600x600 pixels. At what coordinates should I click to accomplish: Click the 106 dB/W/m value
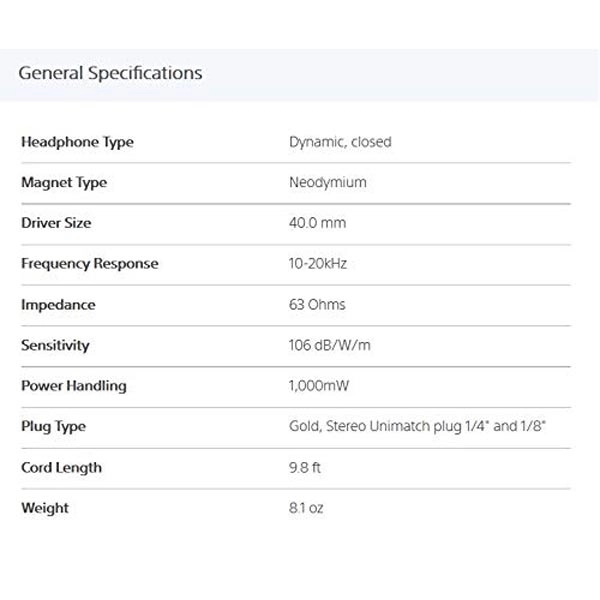[328, 345]
